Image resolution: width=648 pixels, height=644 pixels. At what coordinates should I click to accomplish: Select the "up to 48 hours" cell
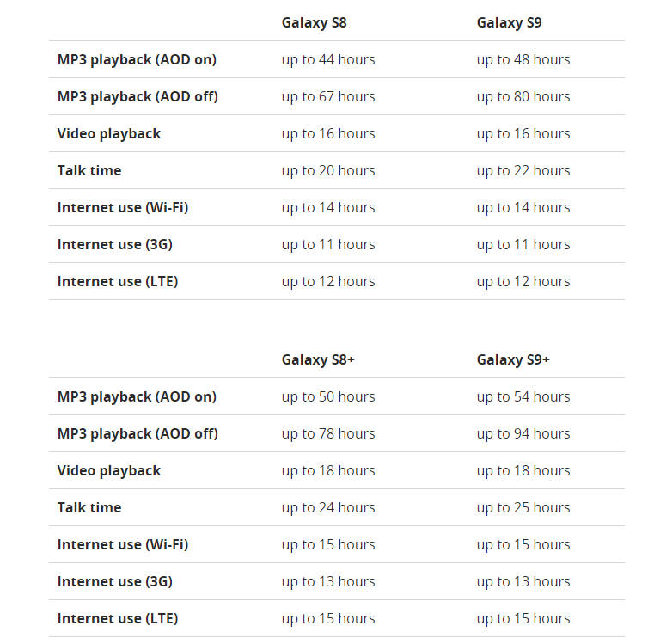pyautogui.click(x=523, y=59)
